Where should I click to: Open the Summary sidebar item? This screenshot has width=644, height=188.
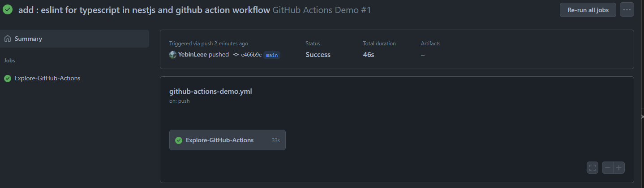[74, 39]
